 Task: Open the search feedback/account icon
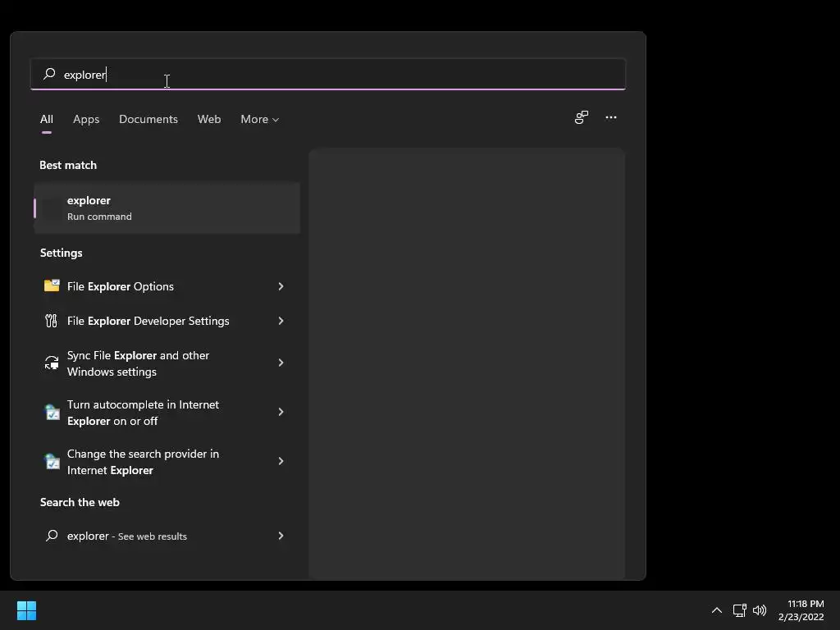[582, 117]
